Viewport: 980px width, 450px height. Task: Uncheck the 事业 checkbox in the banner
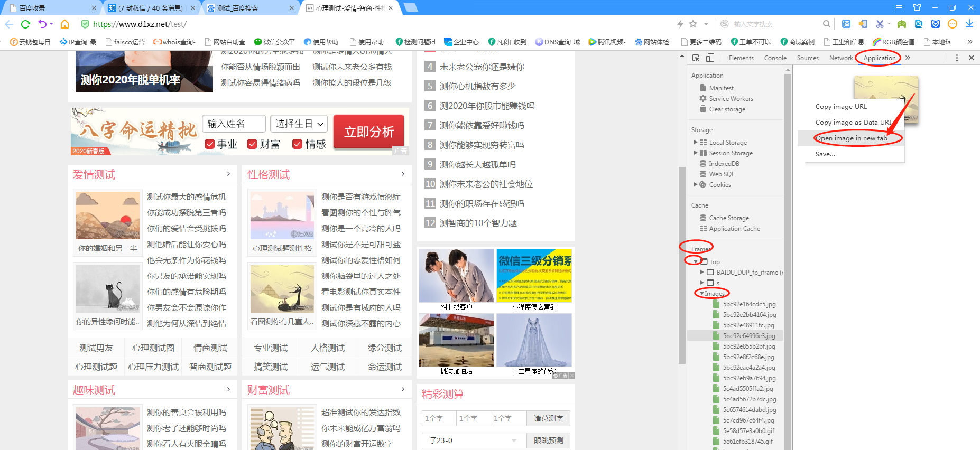[x=210, y=144]
